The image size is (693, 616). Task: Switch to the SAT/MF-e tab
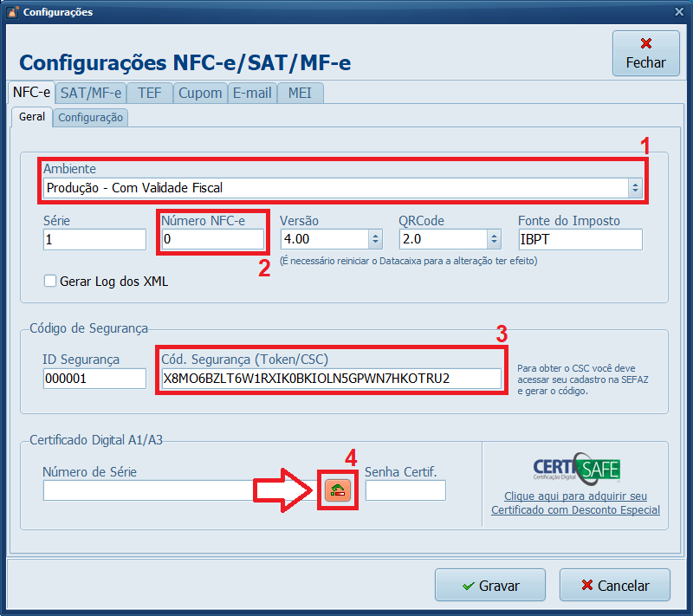90,92
